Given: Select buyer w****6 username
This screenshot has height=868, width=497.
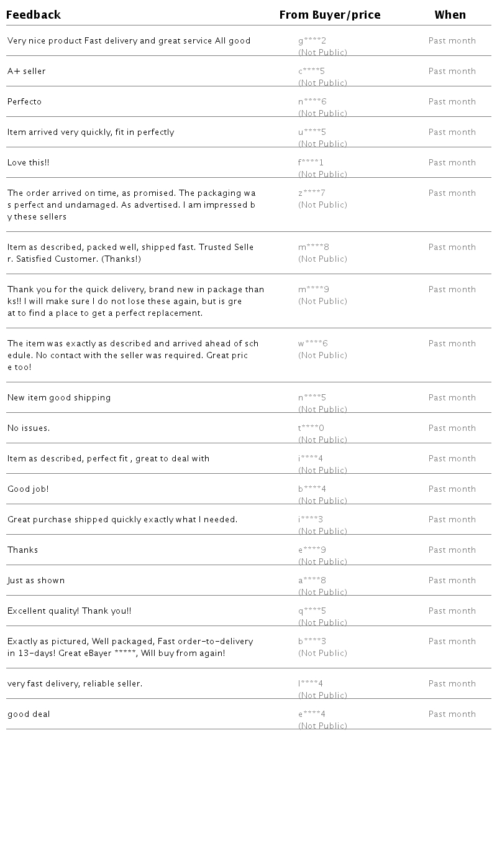Looking at the screenshot, I should [312, 344].
